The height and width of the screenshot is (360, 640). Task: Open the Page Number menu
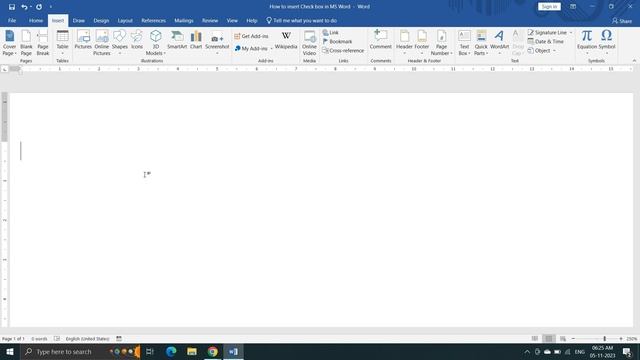(441, 42)
